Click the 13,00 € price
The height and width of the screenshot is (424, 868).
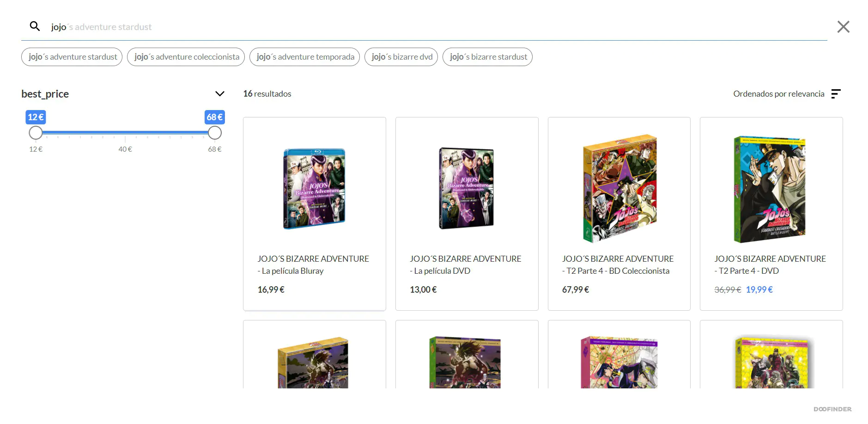coord(423,290)
